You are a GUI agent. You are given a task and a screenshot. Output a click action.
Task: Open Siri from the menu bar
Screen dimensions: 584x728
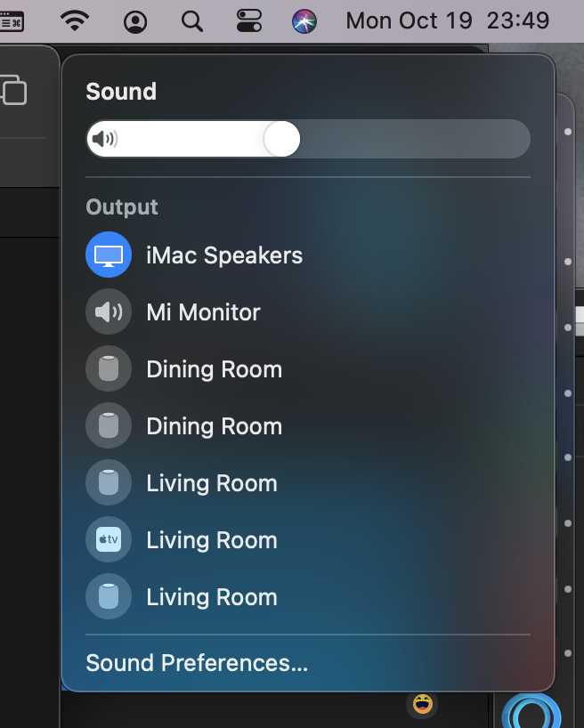(x=304, y=21)
